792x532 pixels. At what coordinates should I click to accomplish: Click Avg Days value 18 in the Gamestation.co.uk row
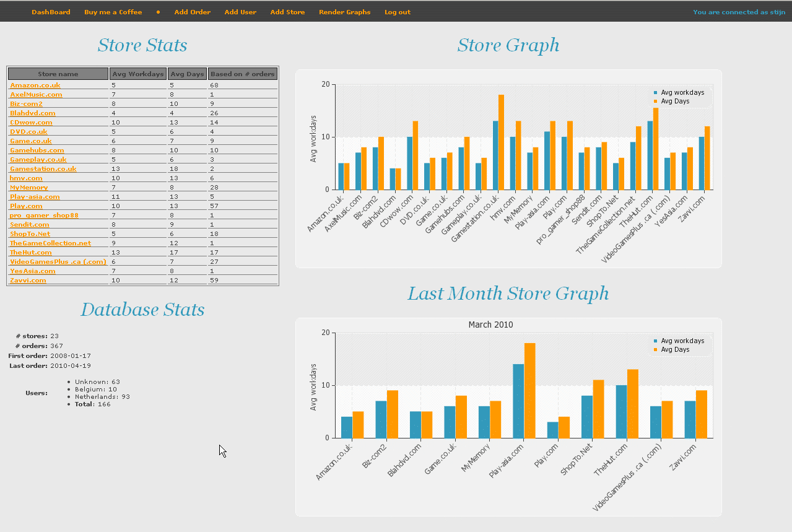pyautogui.click(x=174, y=168)
